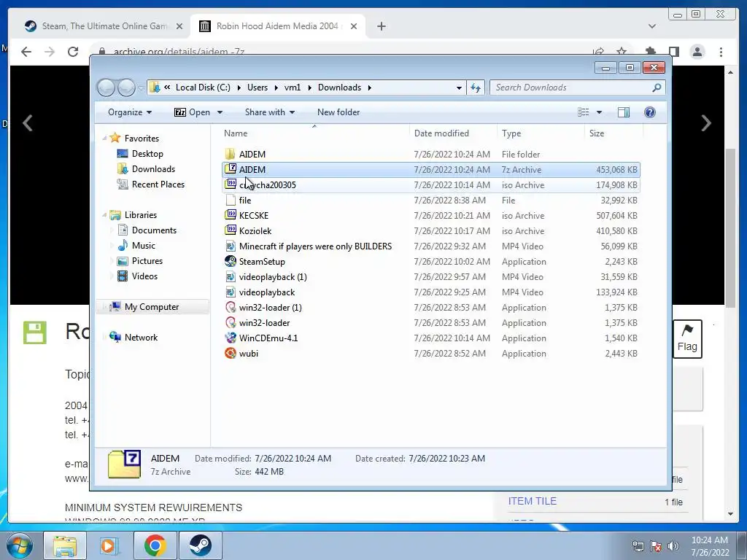Show the preview pane in Explorer
The height and width of the screenshot is (560, 747).
click(623, 112)
